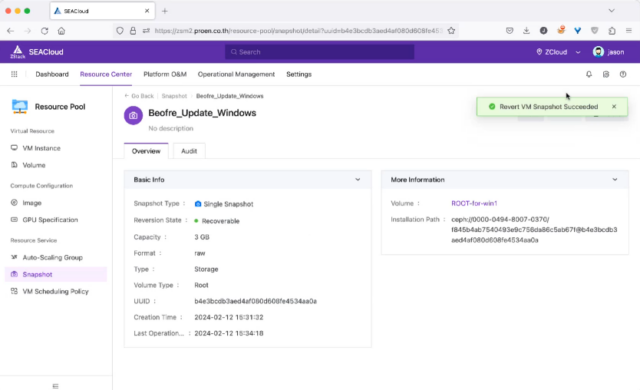This screenshot has height=390, width=640.
Task: Open the browser downloads arrow icon
Action: coord(526,31)
